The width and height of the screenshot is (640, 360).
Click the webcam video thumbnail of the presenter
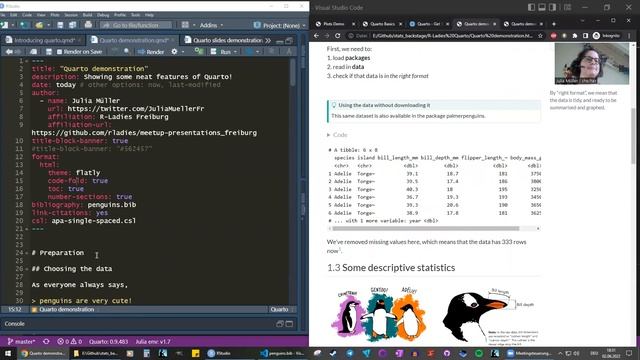tap(591, 64)
